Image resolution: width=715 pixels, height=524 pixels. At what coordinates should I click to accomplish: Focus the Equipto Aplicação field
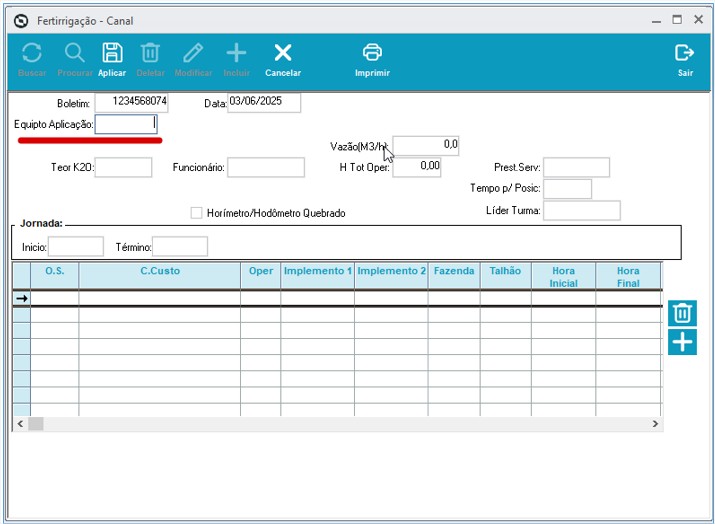point(126,124)
